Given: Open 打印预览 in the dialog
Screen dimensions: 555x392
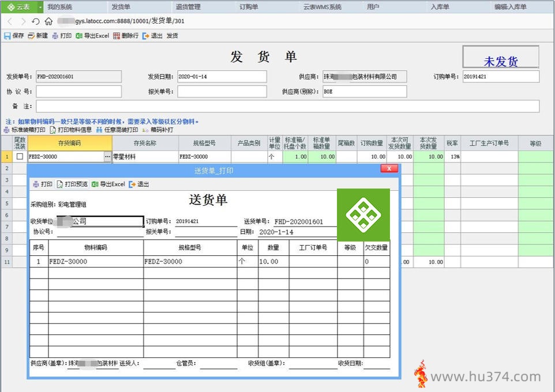Looking at the screenshot, I should (72, 184).
